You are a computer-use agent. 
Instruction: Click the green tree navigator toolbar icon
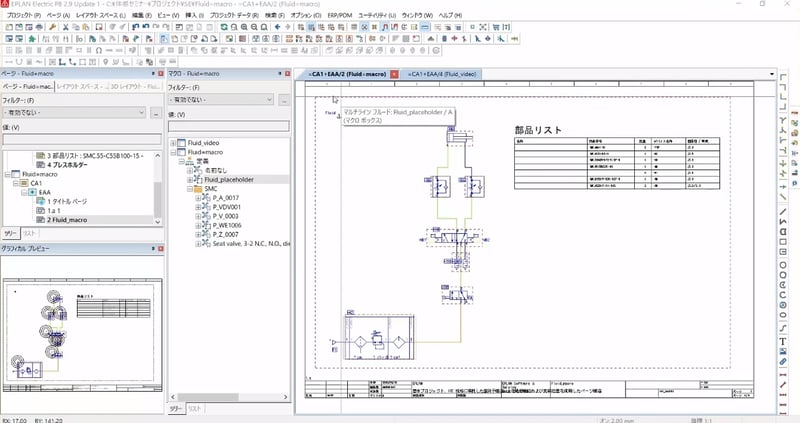(x=32, y=39)
